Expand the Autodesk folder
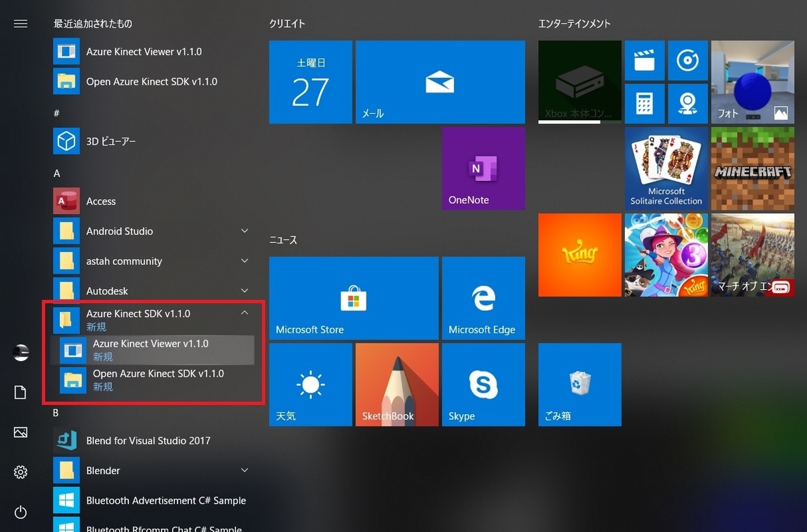This screenshot has height=532, width=807. (153, 291)
